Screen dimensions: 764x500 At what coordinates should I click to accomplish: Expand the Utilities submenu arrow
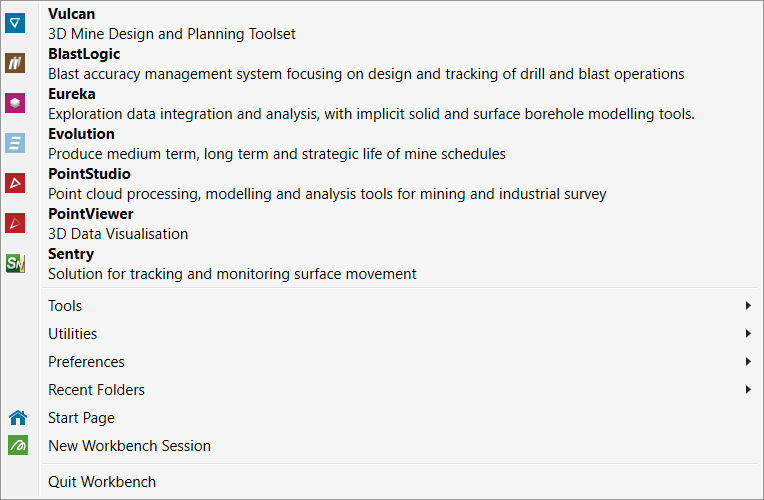[x=748, y=334]
